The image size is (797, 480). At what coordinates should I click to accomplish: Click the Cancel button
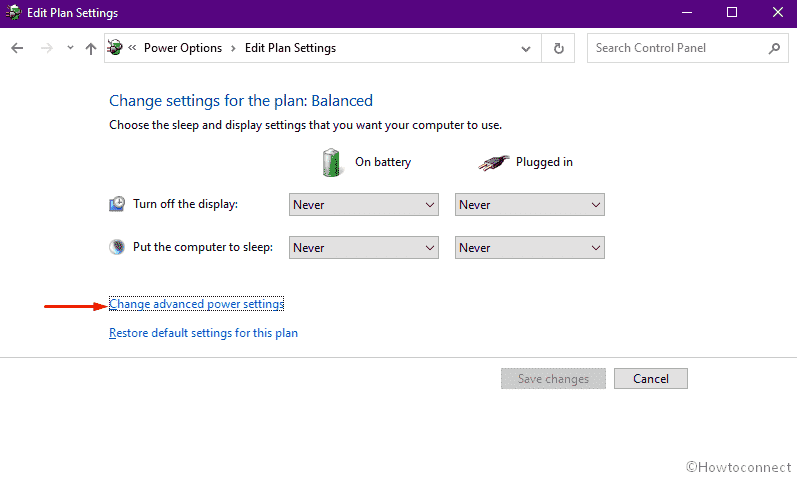651,379
